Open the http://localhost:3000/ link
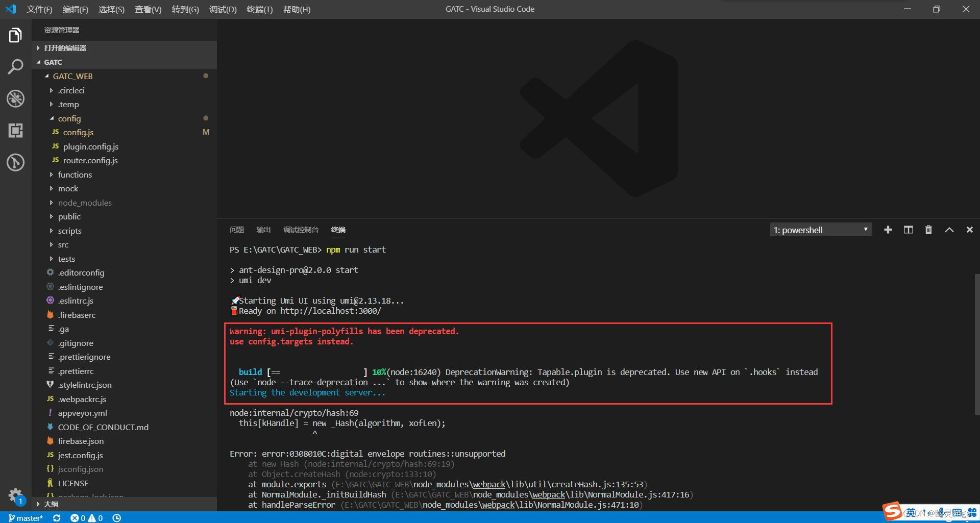This screenshot has width=980, height=523. click(x=331, y=311)
